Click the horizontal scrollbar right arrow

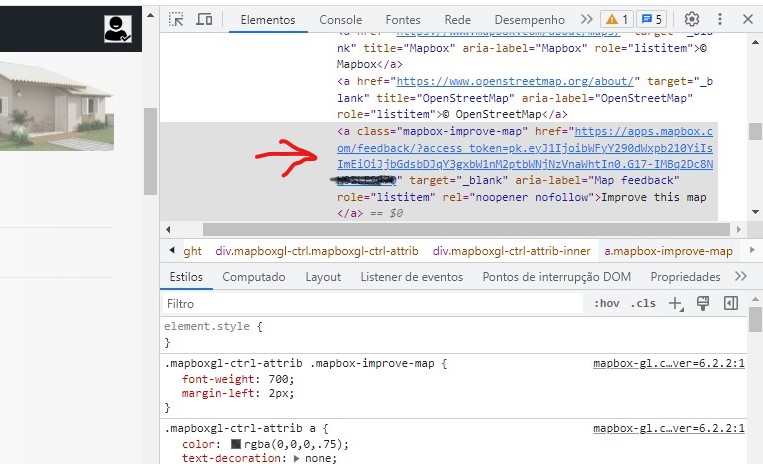coord(739,229)
